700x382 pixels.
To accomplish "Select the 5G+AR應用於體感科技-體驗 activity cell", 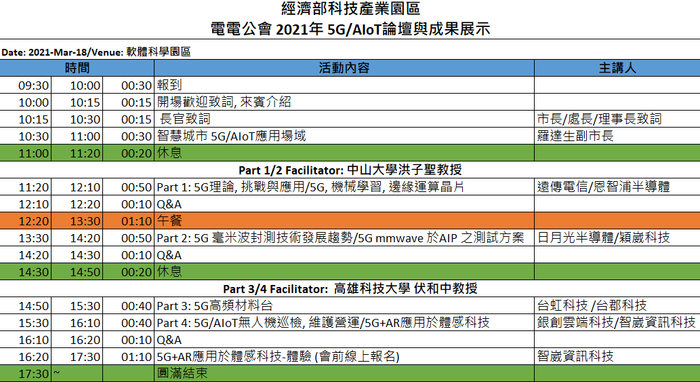I will 344,357.
